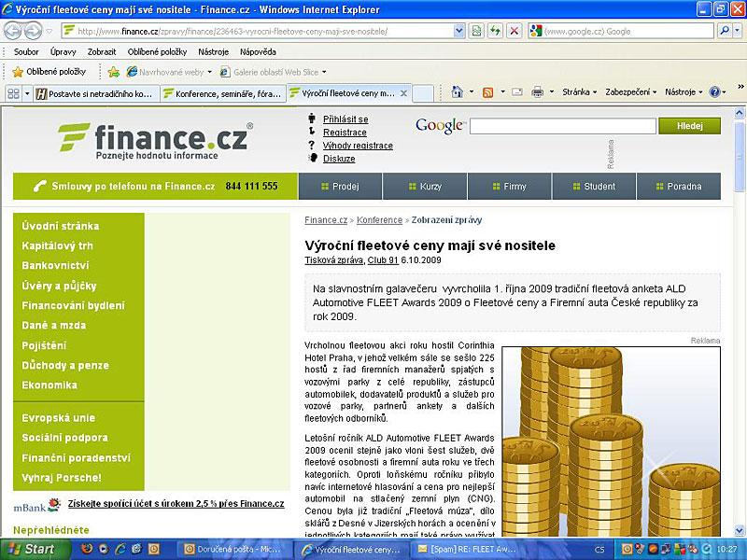Open the address bar URL history dropdown
The height and width of the screenshot is (560, 747).
pos(458,32)
